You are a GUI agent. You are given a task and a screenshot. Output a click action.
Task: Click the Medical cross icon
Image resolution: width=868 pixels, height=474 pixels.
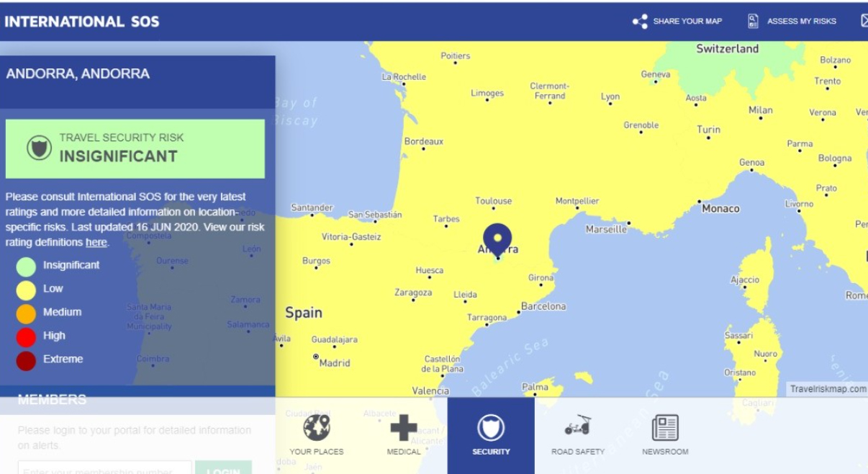(404, 427)
